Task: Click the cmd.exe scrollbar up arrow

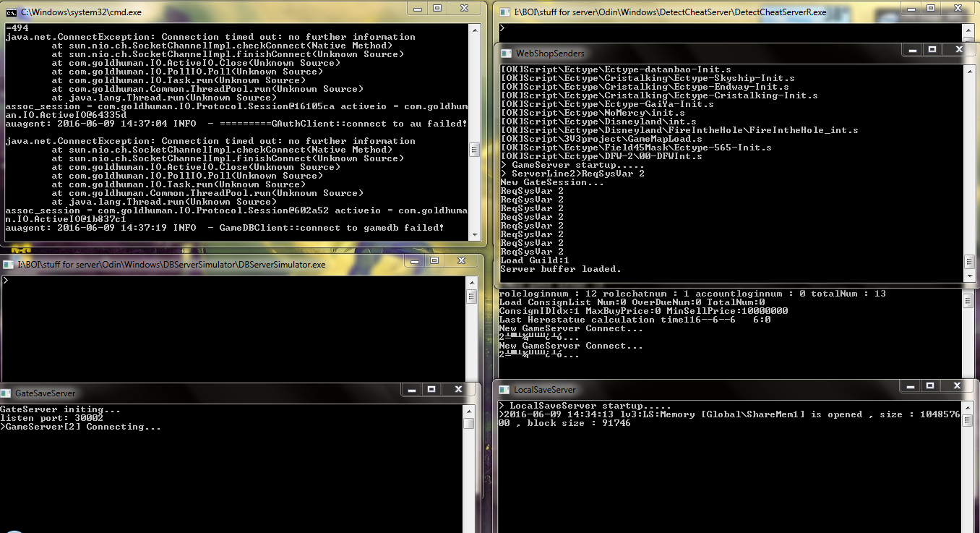Action: [474, 30]
